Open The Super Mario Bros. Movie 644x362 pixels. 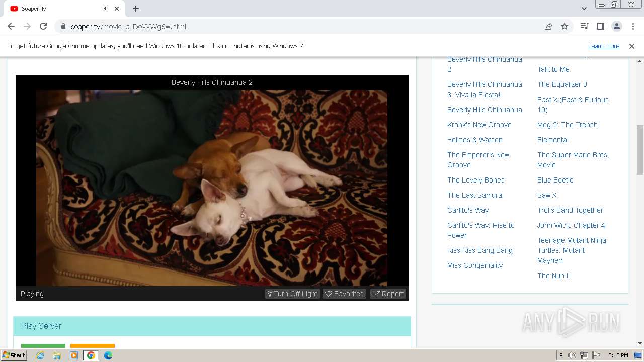point(573,160)
